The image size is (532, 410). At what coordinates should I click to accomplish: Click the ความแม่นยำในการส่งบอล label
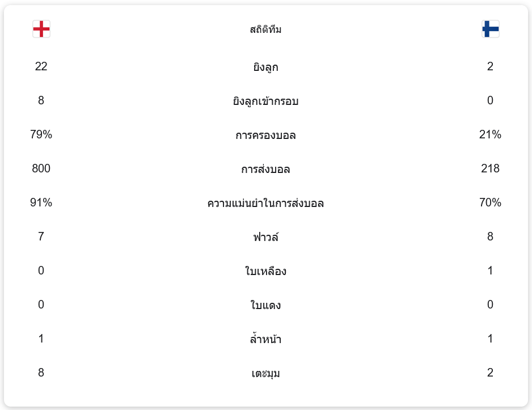click(265, 203)
